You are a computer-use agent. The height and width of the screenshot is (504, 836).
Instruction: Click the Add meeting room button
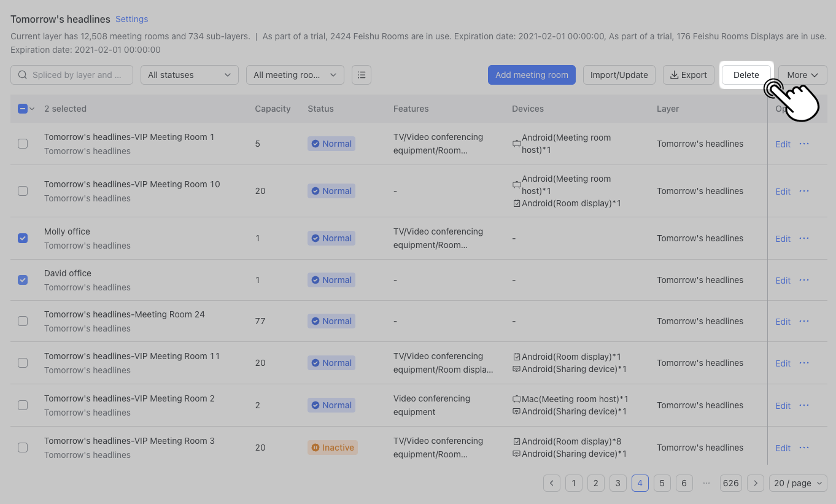coord(532,74)
